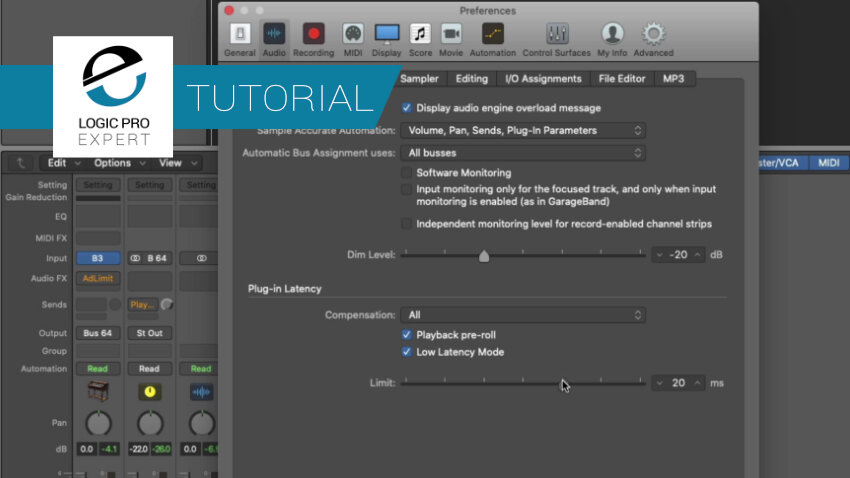The height and width of the screenshot is (478, 850).
Task: Open the Recording preferences pane
Action: [x=313, y=40]
